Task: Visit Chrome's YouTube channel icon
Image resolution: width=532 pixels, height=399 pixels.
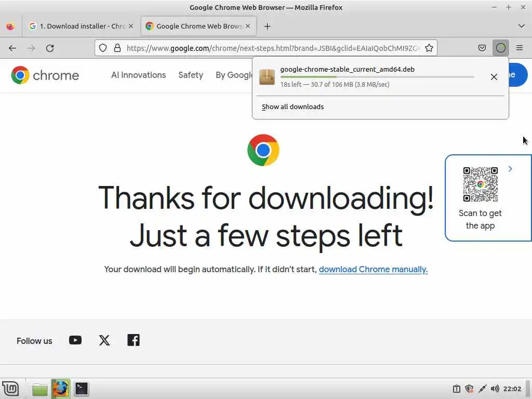Action: (75, 340)
